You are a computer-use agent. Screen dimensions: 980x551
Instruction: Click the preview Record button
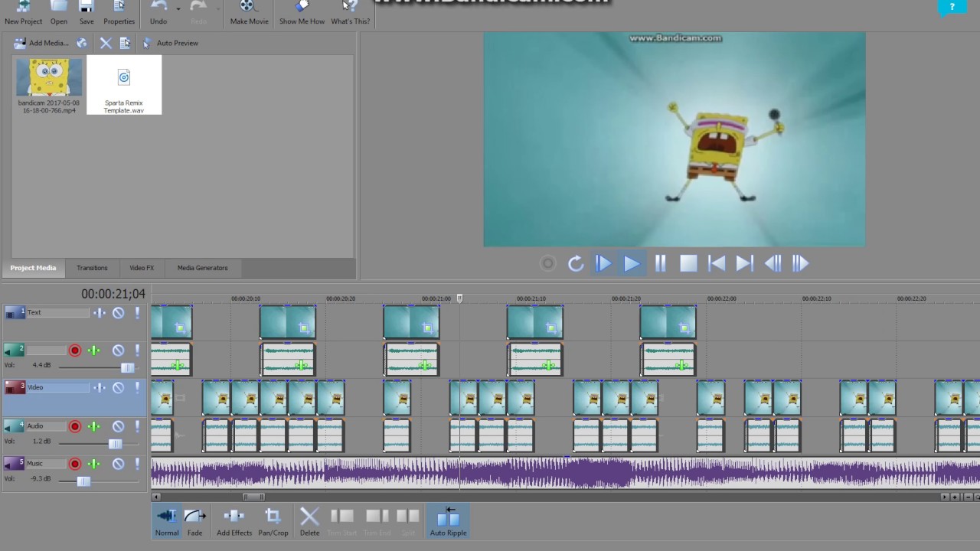[x=547, y=263]
